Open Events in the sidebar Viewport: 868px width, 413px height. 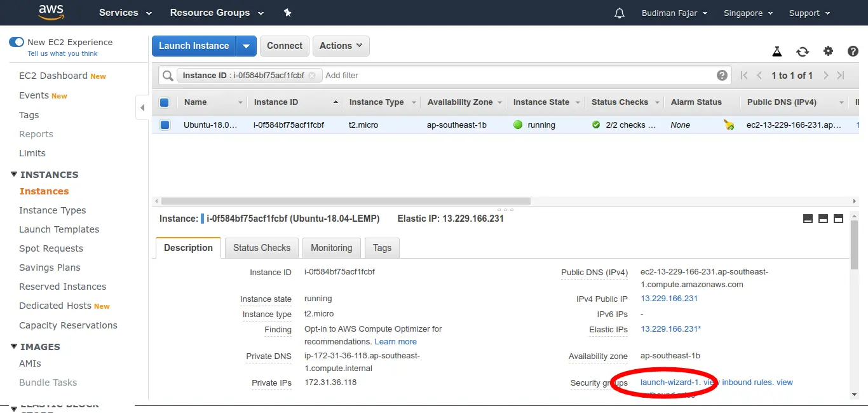coord(34,95)
